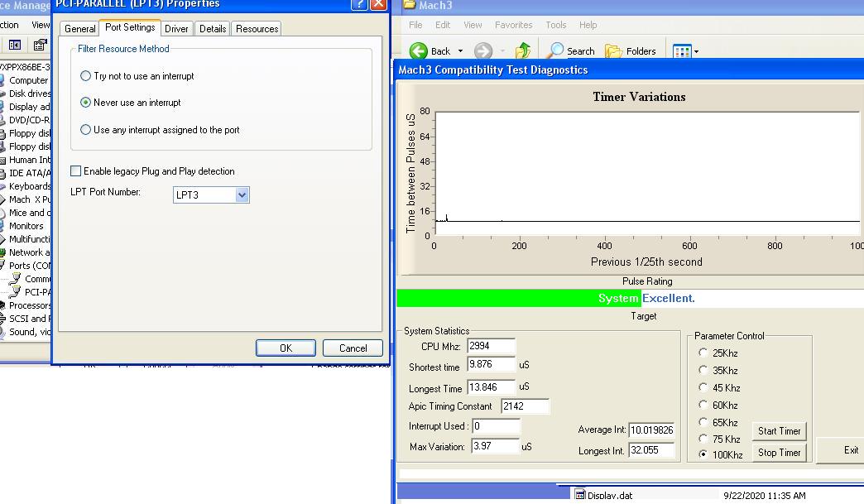Screen dimensions: 864x504
Task: Click the help question mark in Properties title bar
Action: coord(359,4)
